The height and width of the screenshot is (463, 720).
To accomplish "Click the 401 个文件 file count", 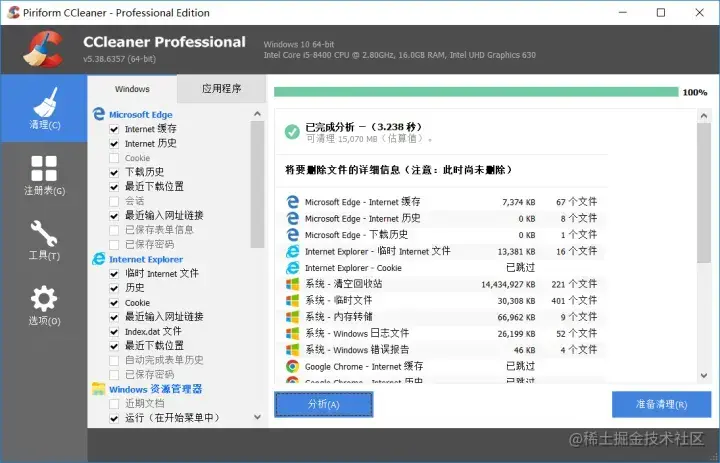I will click(574, 301).
